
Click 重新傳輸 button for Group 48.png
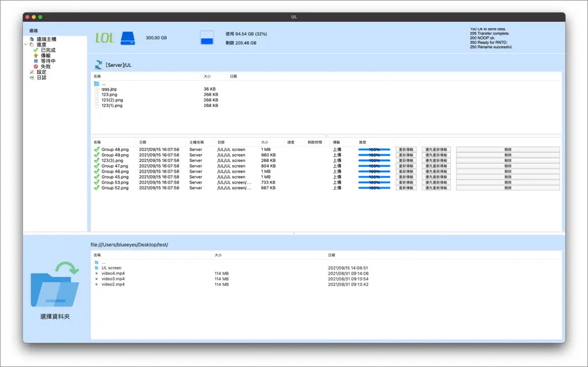pyautogui.click(x=406, y=150)
